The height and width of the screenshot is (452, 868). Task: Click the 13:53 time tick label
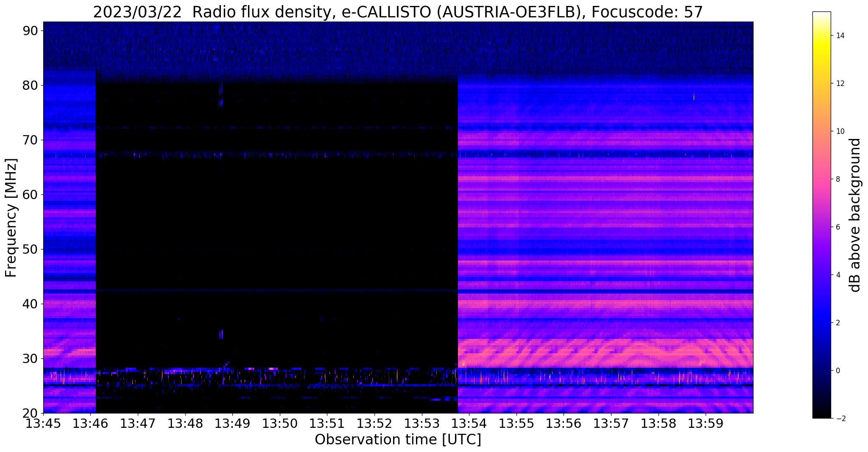[x=422, y=424]
